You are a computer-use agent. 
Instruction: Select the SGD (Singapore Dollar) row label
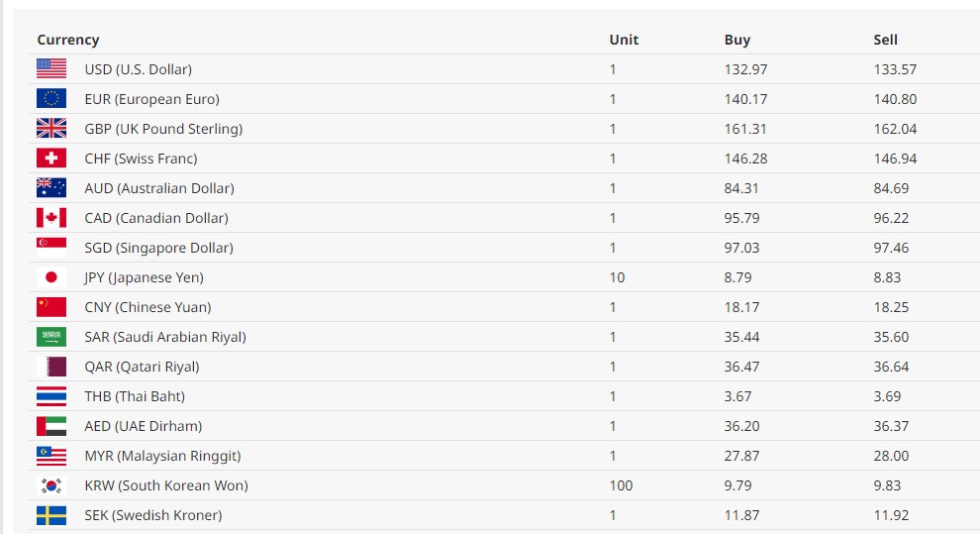(159, 248)
